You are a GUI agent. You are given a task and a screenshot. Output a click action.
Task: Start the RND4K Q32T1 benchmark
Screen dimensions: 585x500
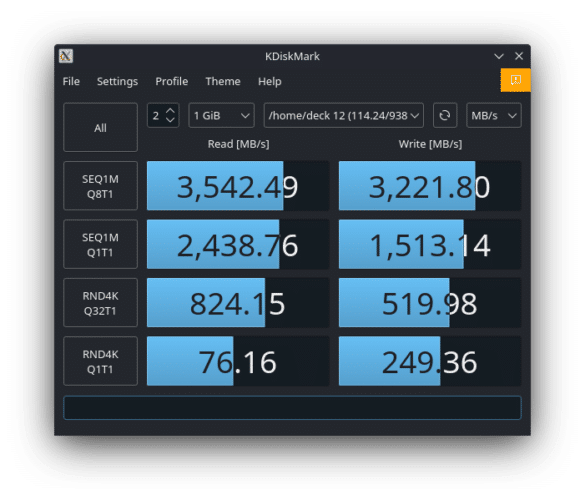click(100, 303)
